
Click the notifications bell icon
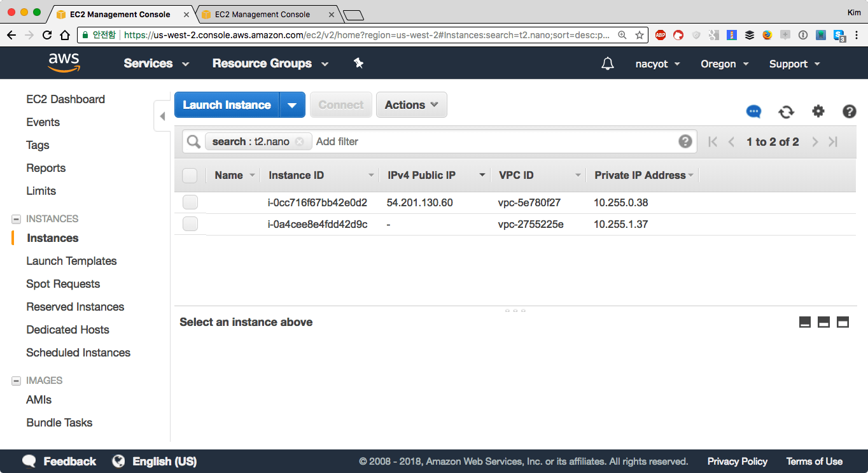[x=608, y=64]
